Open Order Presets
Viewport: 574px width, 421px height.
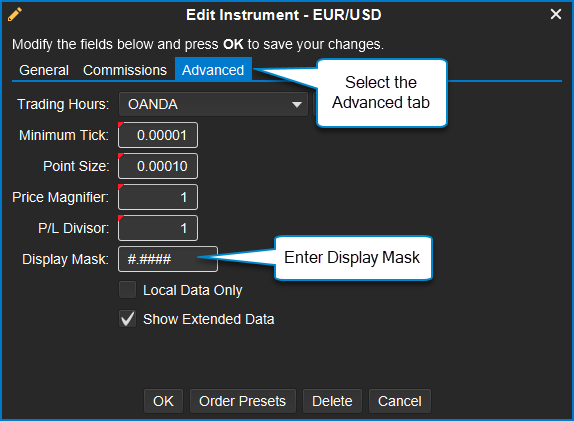pos(243,401)
